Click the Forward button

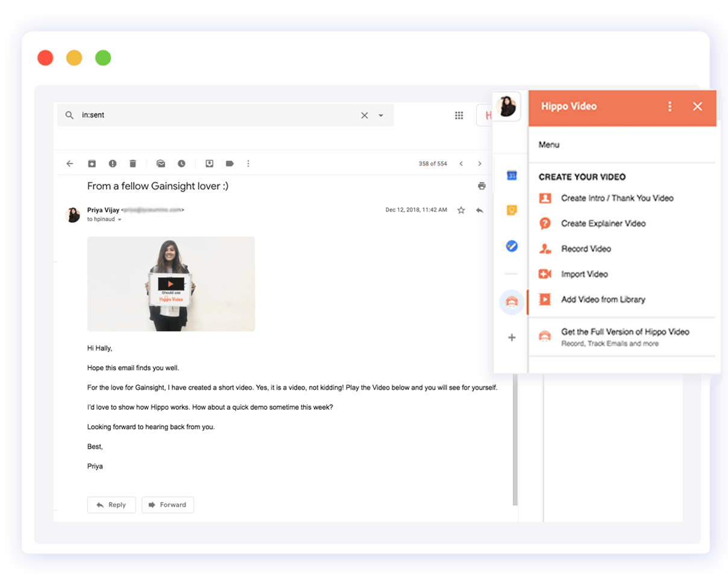[168, 505]
